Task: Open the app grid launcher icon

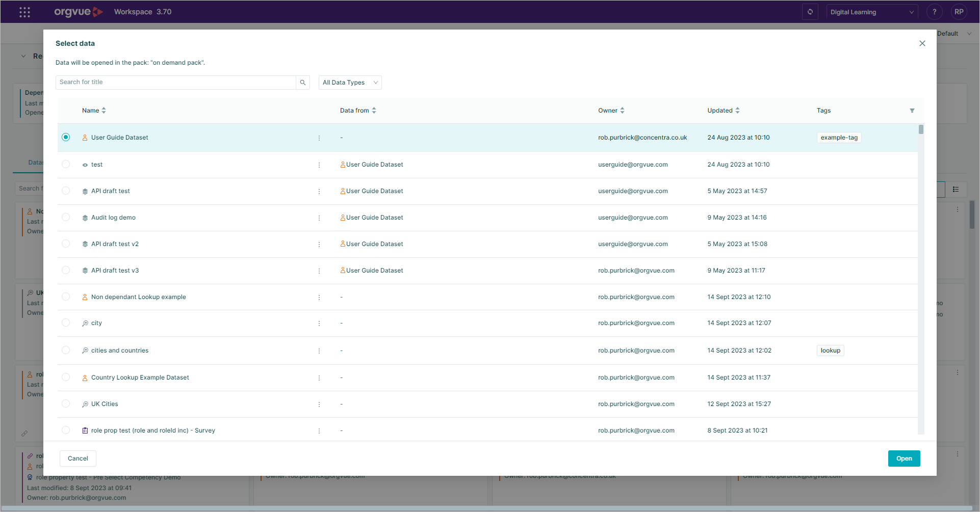Action: (x=24, y=12)
